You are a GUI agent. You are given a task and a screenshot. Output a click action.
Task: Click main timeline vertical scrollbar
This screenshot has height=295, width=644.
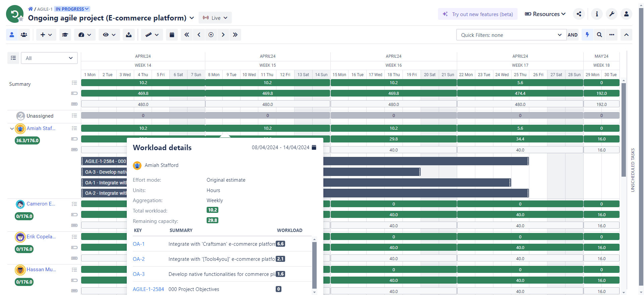point(624,129)
